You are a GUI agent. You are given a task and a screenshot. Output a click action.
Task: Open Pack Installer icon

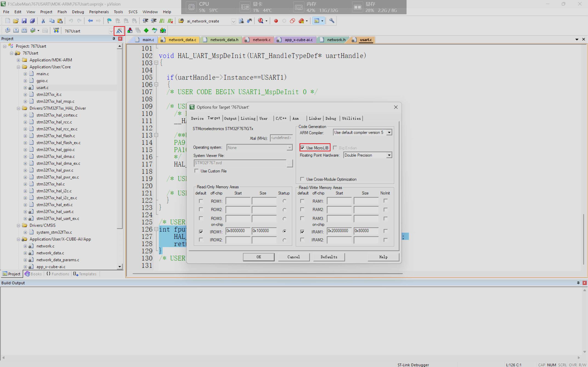163,31
